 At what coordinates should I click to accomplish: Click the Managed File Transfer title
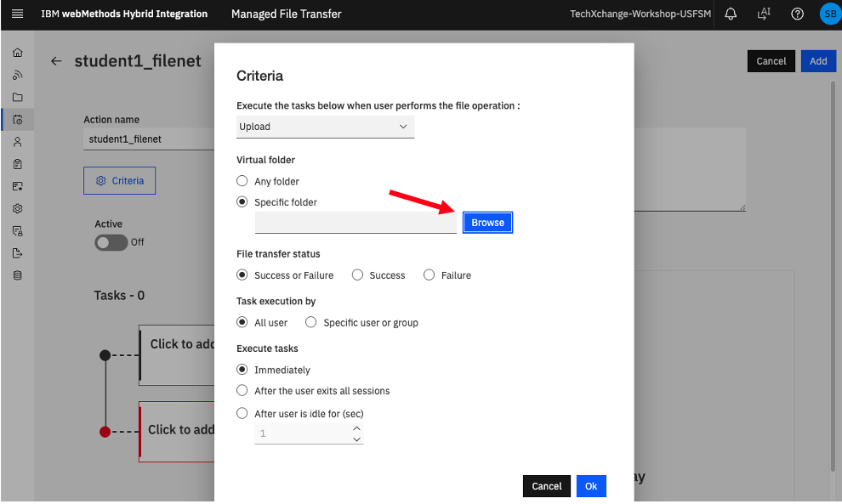tap(287, 14)
